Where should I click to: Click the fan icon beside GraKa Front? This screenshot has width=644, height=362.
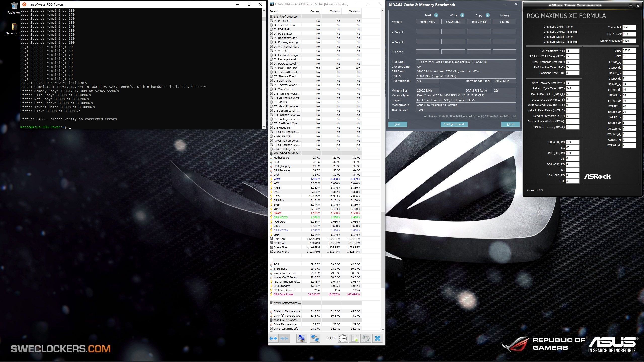pos(271,252)
